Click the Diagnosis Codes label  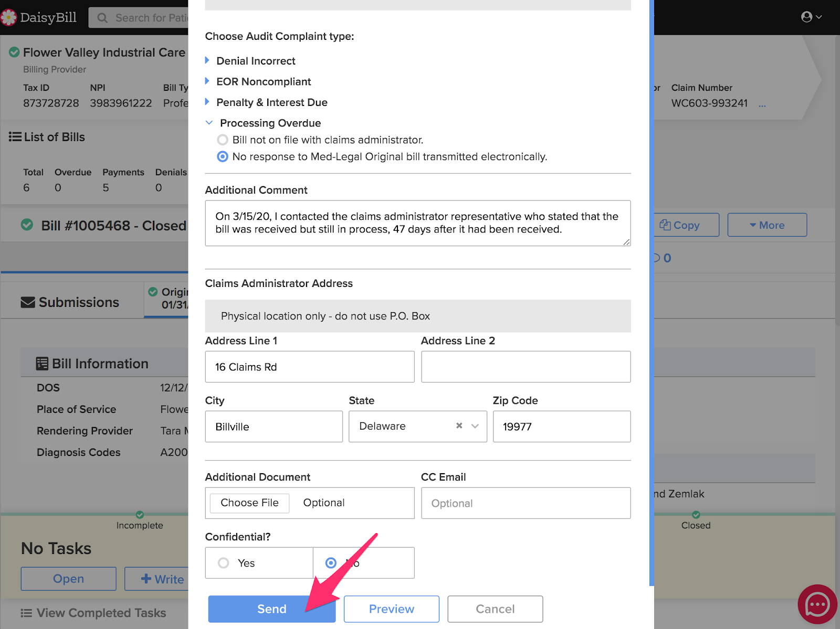tap(79, 452)
